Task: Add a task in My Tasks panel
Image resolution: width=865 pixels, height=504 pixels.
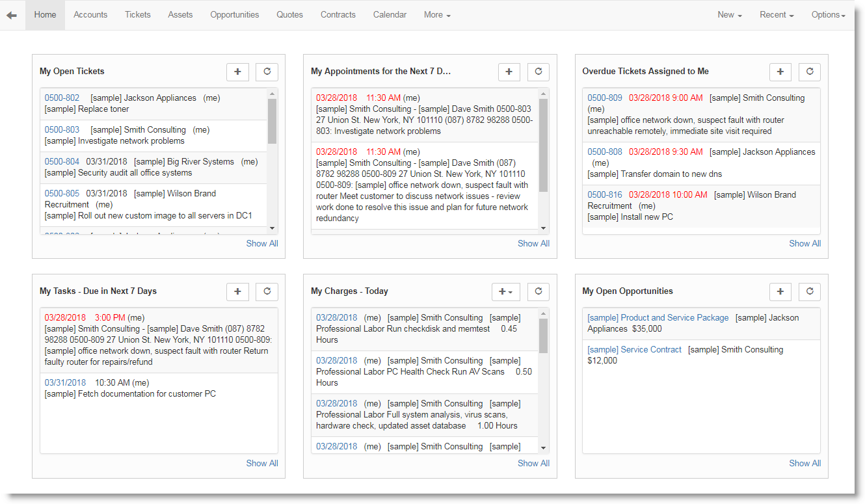Action: (x=237, y=292)
